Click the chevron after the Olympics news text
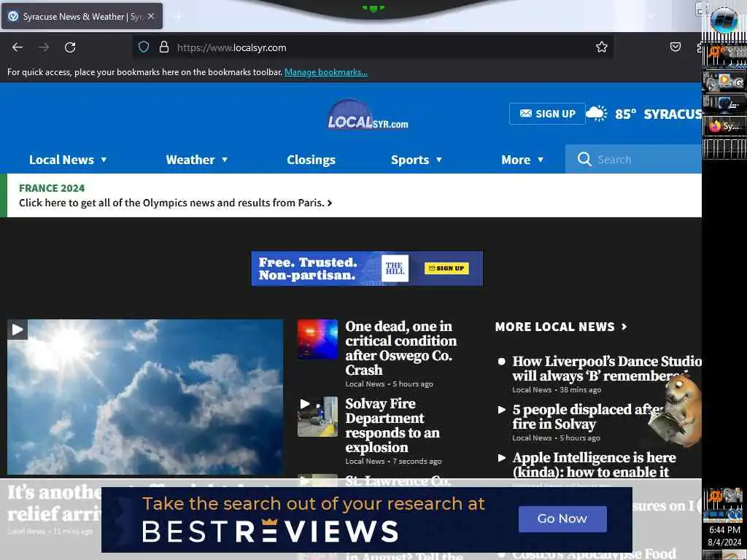Screen dimensions: 747x560 (330, 203)
